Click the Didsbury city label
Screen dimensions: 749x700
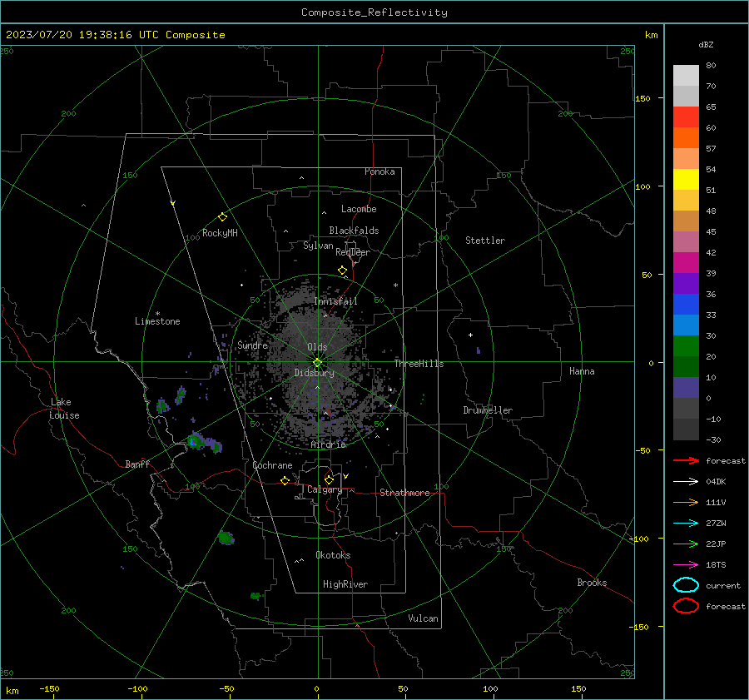pos(314,373)
